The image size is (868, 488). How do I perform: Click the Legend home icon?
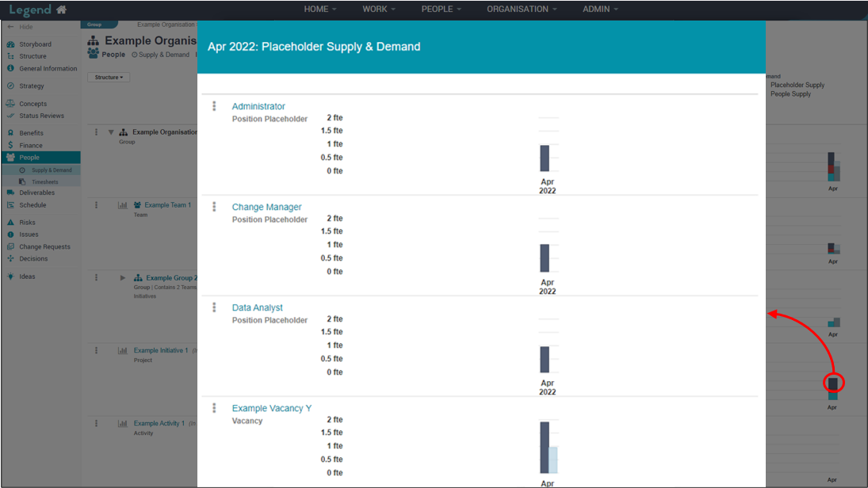pos(61,10)
